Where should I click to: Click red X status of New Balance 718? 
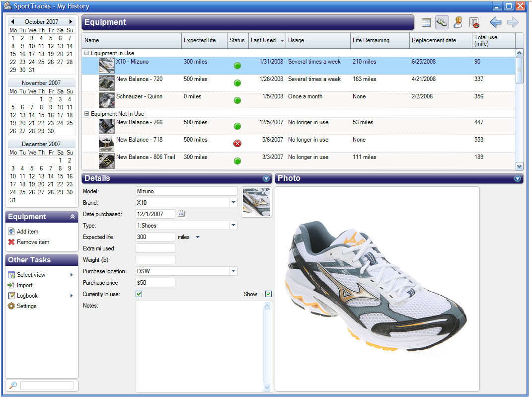[x=237, y=144]
